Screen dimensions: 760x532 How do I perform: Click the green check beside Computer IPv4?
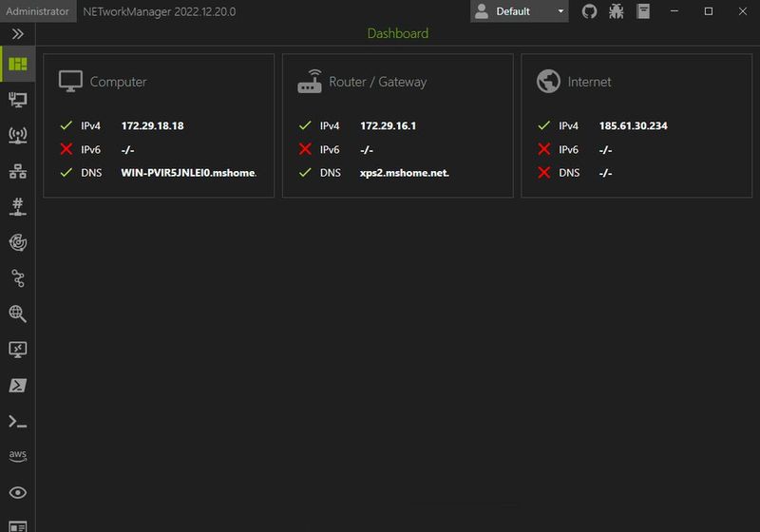pos(66,125)
